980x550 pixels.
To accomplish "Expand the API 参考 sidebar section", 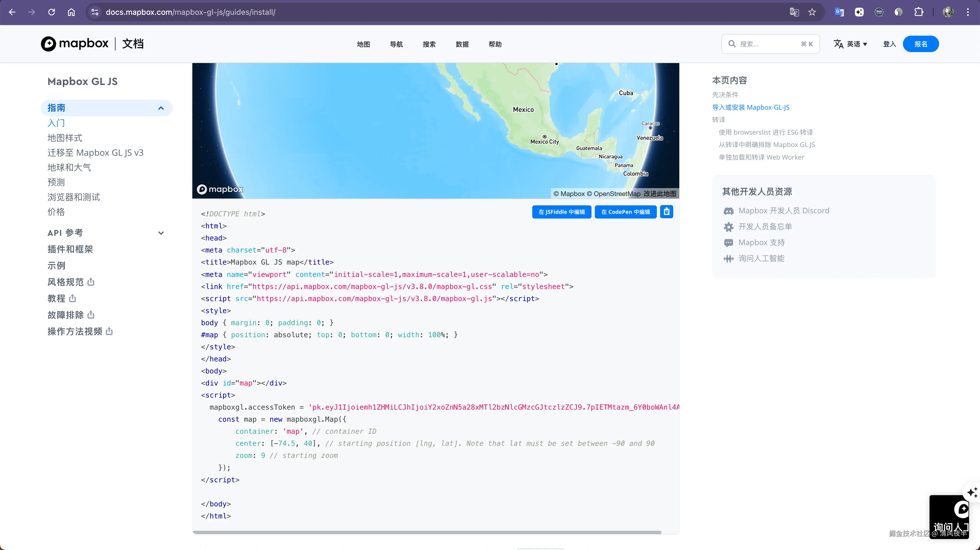I will pyautogui.click(x=161, y=233).
